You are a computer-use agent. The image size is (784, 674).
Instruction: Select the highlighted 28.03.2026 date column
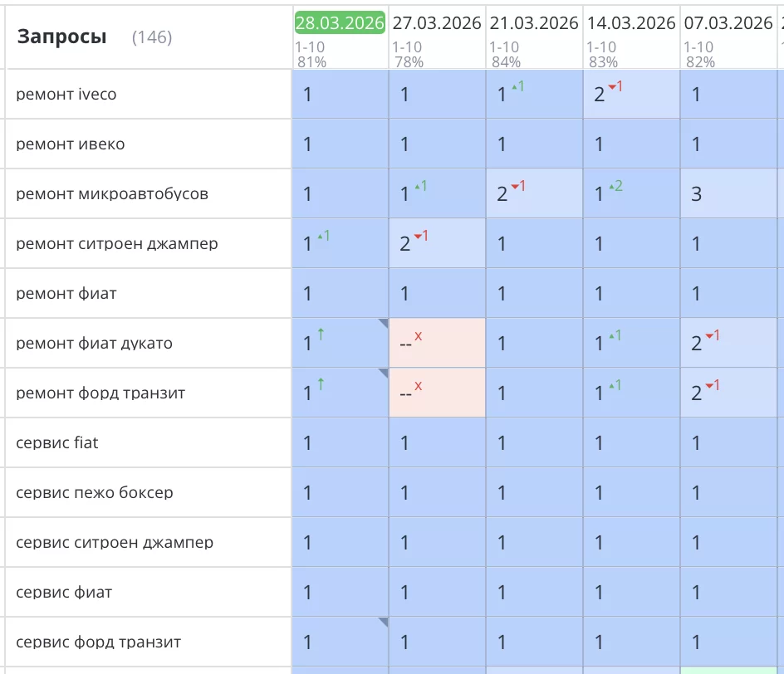340,22
